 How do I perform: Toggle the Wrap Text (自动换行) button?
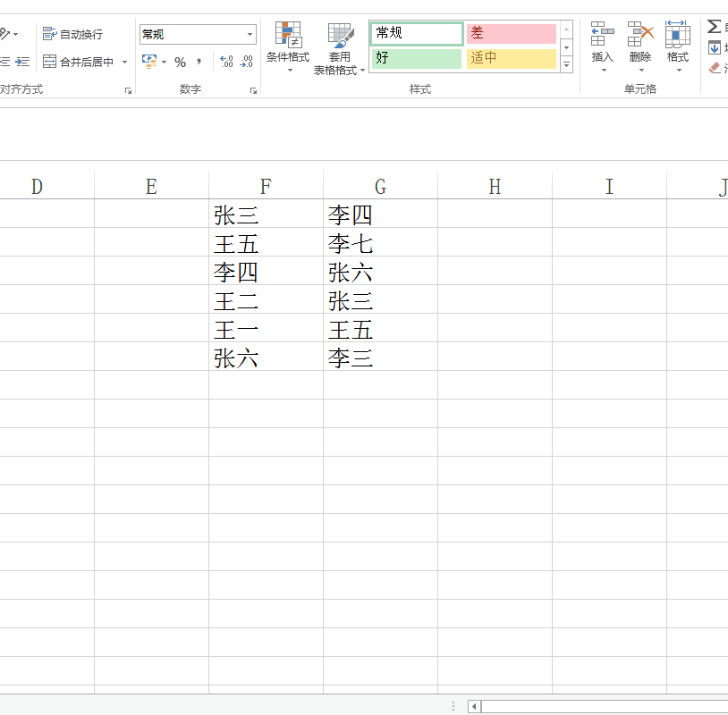(x=72, y=34)
